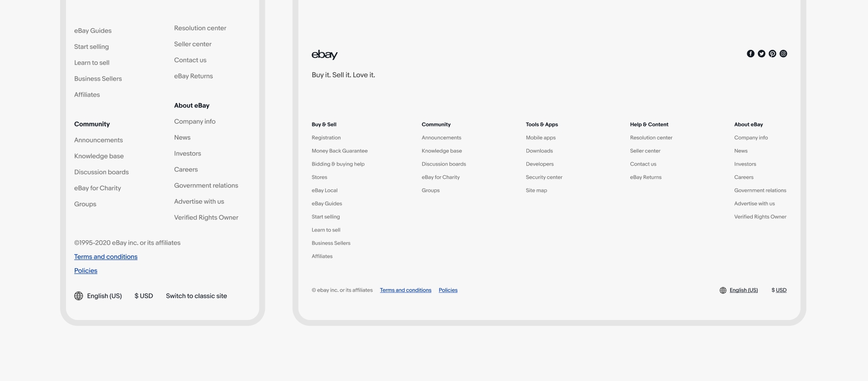Open the USD currency selector in desktop footer
Viewport: 868px width, 381px height.
[779, 290]
